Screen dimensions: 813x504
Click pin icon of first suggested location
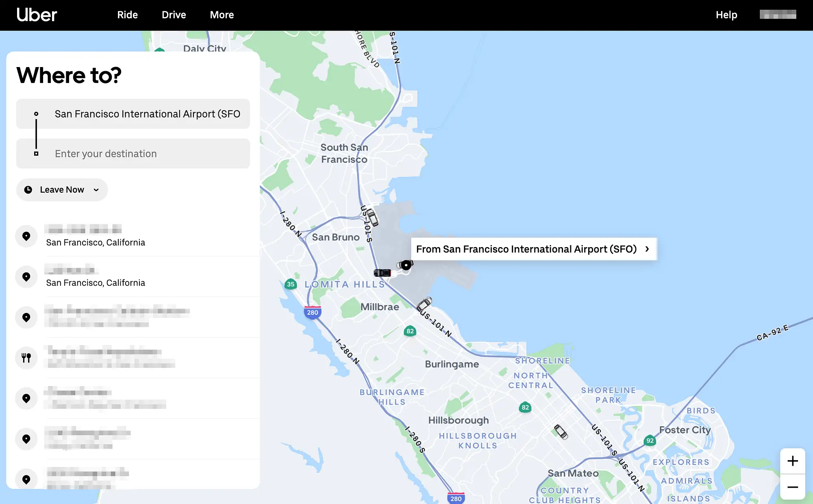(26, 236)
